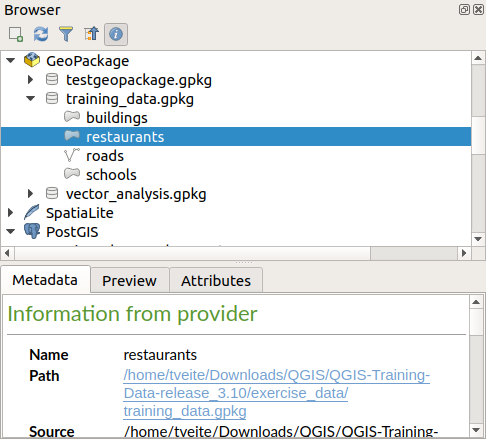This screenshot has height=439, width=486.
Task: Select the roads layer name
Action: coord(105,156)
